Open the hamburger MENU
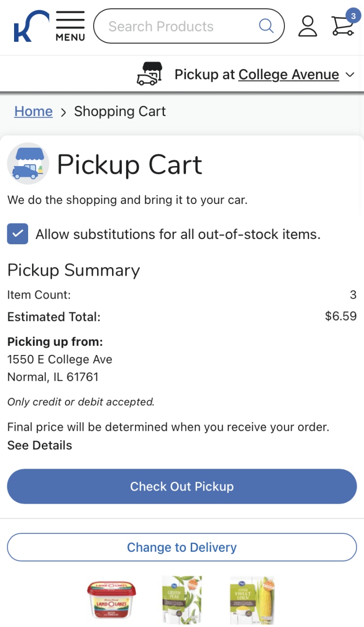Viewport: 364px width, 627px height. (70, 26)
